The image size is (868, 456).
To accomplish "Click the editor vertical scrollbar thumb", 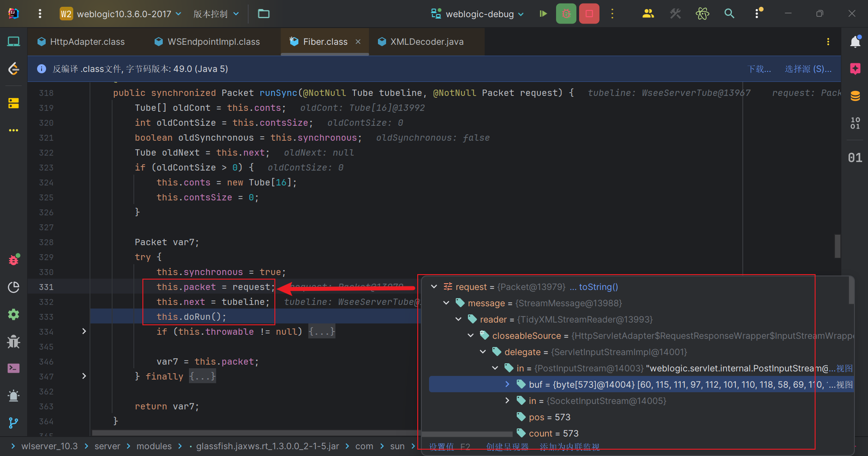I will 838,246.
